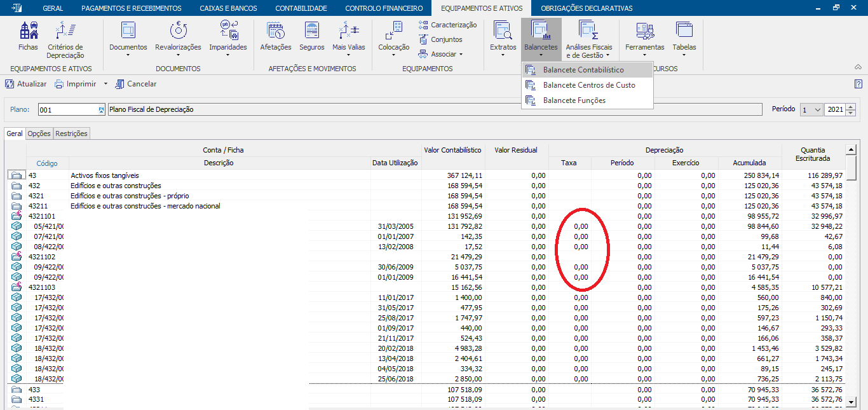Expand the Imprimir dropdown arrow
The image size is (868, 410).
(105, 84)
